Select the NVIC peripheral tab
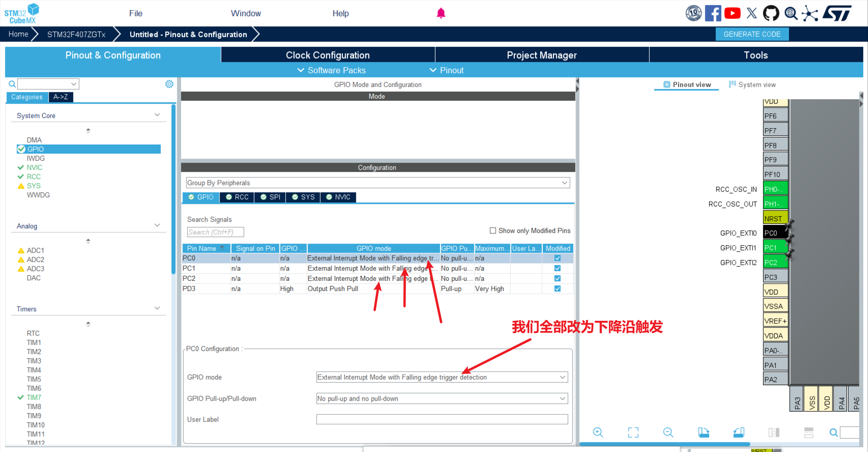The height and width of the screenshot is (452, 868). (338, 197)
